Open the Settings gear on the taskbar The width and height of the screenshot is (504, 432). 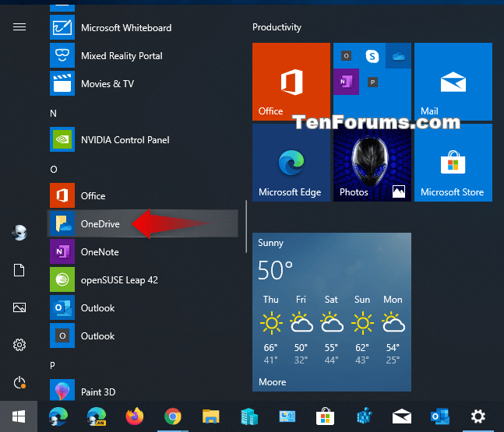(x=478, y=416)
